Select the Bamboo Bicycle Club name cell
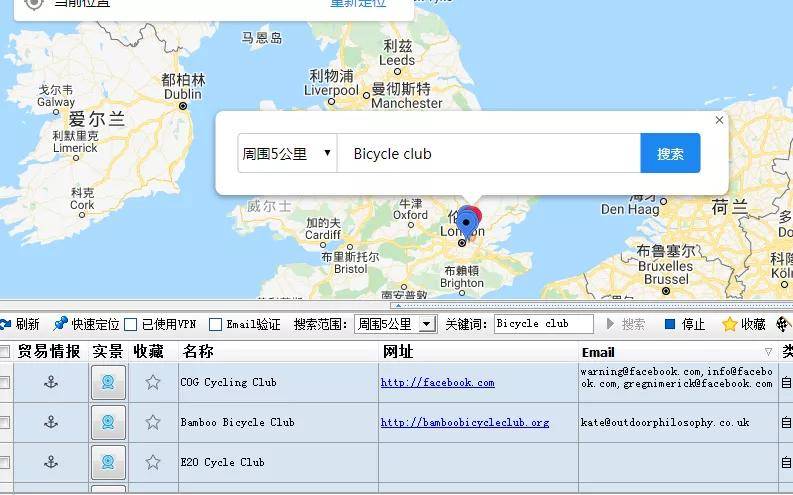This screenshot has height=495, width=793. (x=278, y=422)
